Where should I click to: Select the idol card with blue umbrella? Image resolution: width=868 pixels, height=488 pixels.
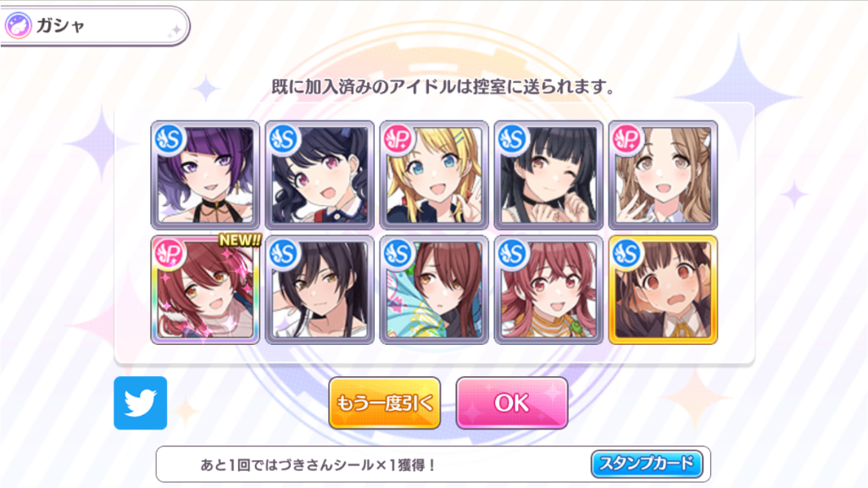434,290
